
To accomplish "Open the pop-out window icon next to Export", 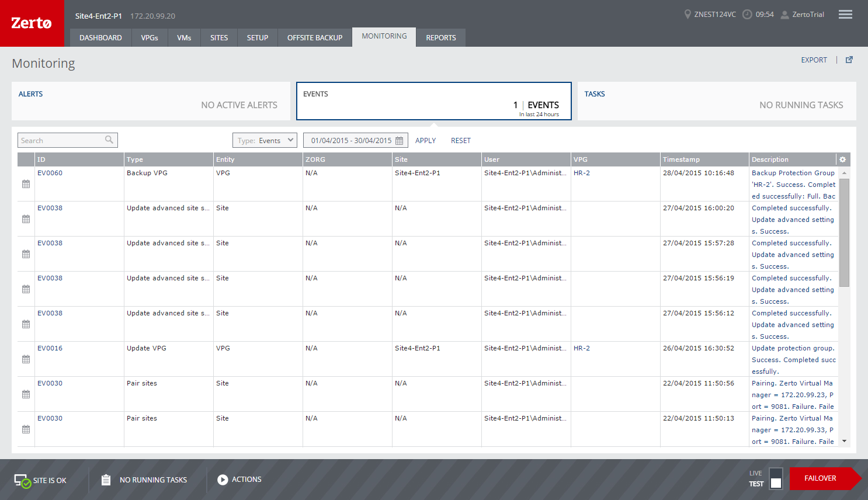I will tap(849, 60).
